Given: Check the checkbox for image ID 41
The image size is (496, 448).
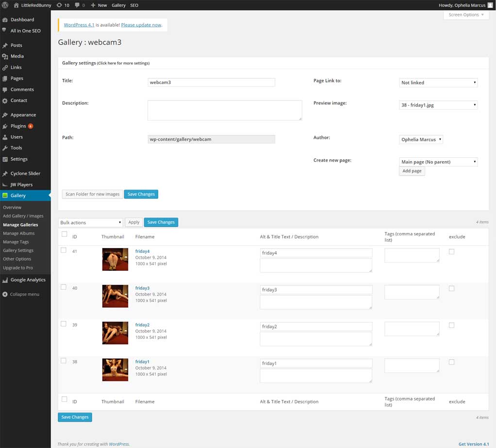Looking at the screenshot, I should pyautogui.click(x=64, y=250).
